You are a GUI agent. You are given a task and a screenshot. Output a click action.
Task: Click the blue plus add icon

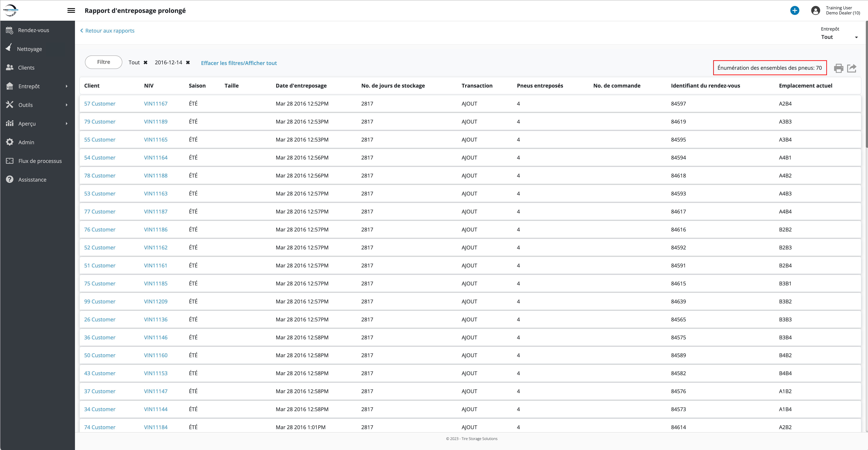tap(795, 11)
